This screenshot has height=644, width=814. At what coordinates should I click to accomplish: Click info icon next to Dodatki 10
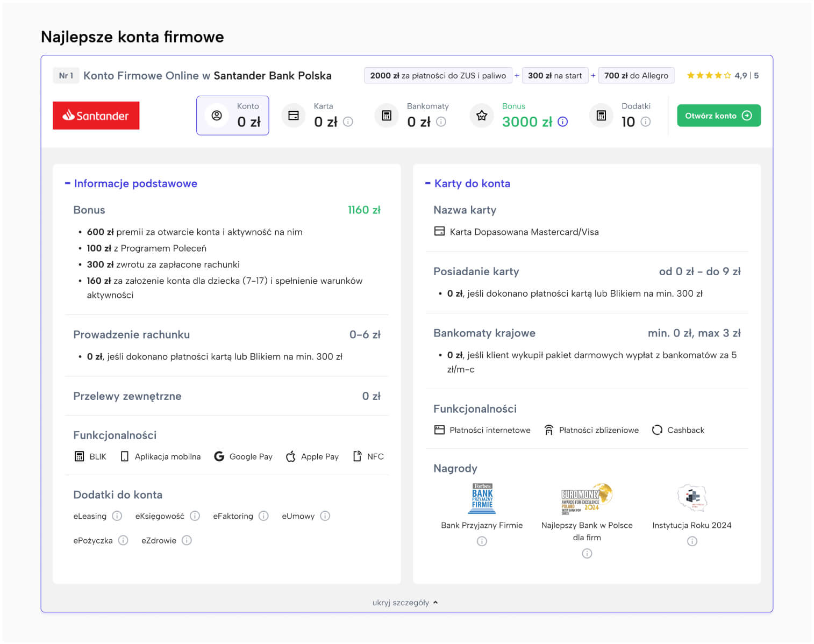[x=646, y=122]
